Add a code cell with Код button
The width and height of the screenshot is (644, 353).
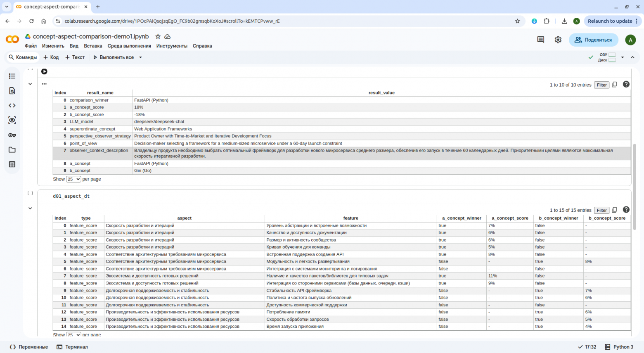tap(51, 57)
